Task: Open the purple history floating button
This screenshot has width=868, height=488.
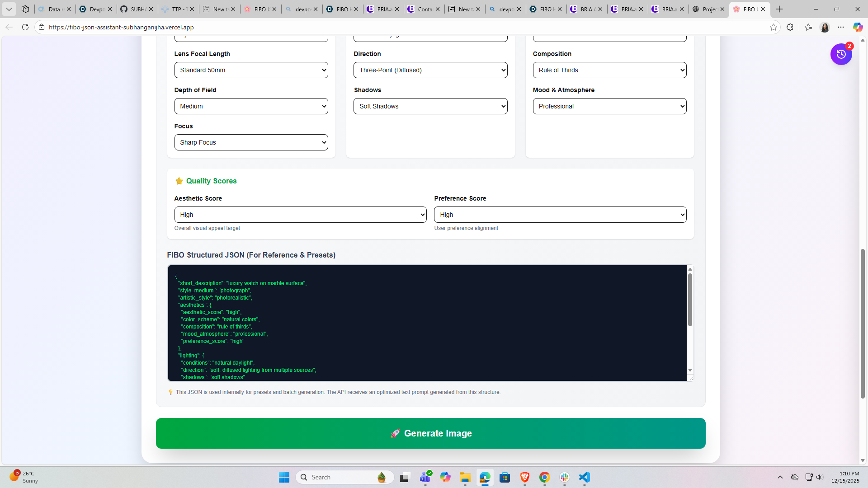Action: 841,54
